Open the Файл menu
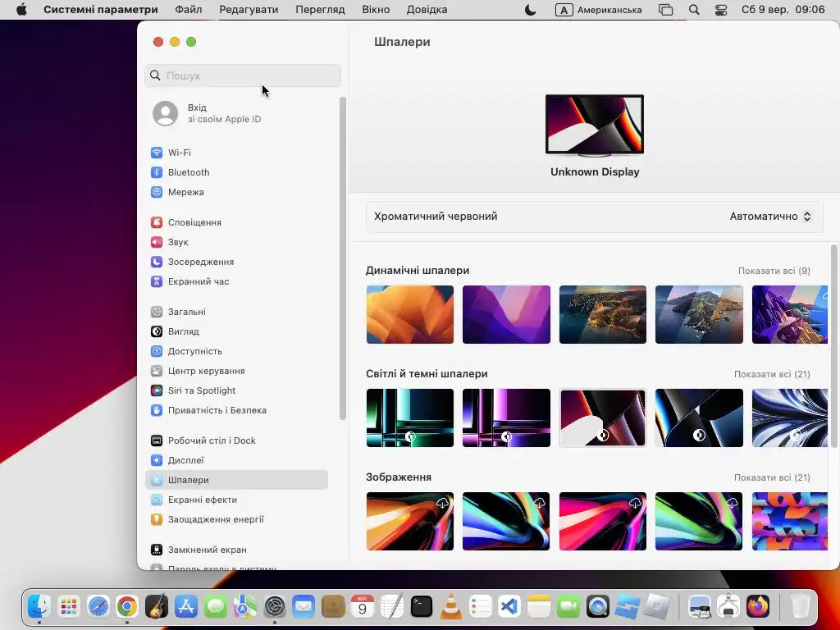This screenshot has width=840, height=630. (189, 10)
